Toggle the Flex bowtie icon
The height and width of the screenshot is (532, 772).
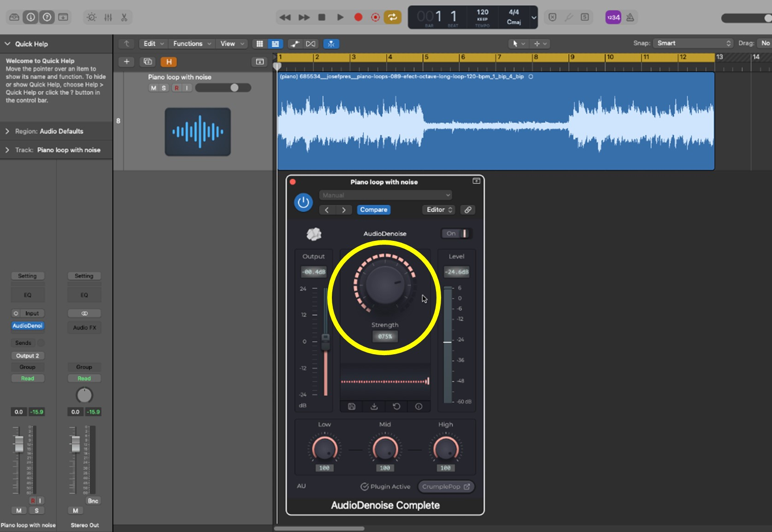tap(311, 44)
